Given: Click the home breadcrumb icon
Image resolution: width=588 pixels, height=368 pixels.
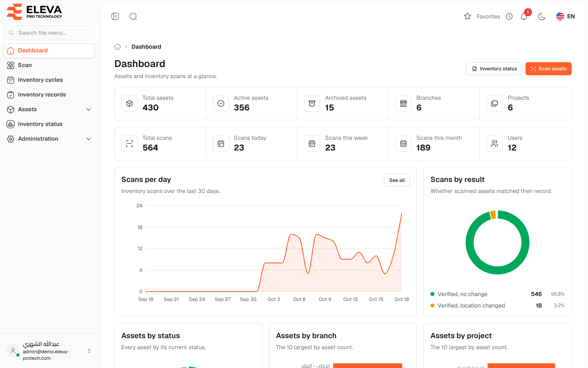Looking at the screenshot, I should (118, 47).
